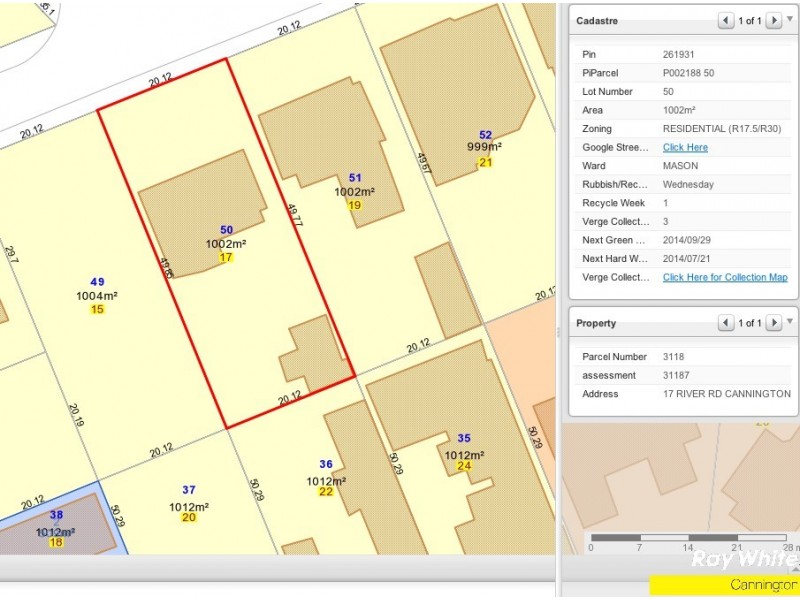This screenshot has height=600, width=800.
Task: Select lot 52 house number 21 label
Action: point(486,162)
